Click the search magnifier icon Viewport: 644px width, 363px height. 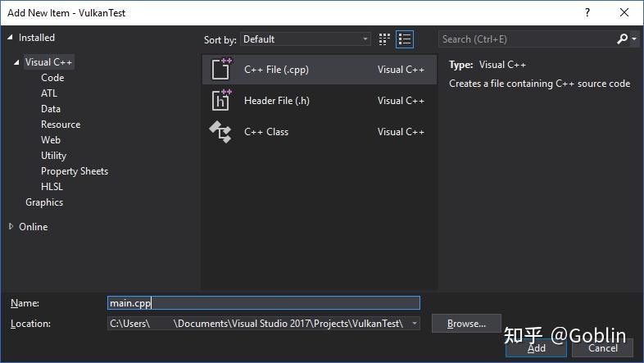[x=623, y=39]
